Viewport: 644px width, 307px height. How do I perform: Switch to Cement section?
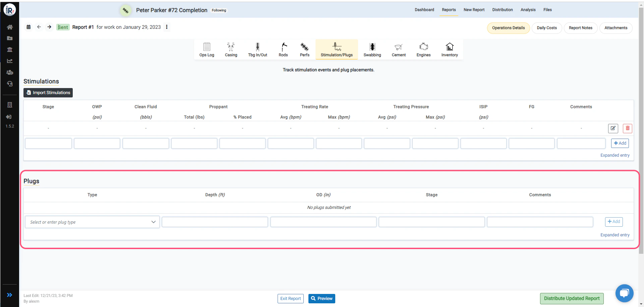pyautogui.click(x=399, y=50)
